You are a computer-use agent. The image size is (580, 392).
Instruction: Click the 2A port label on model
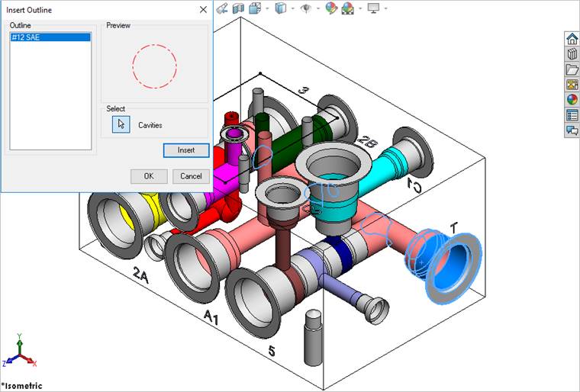(x=141, y=275)
